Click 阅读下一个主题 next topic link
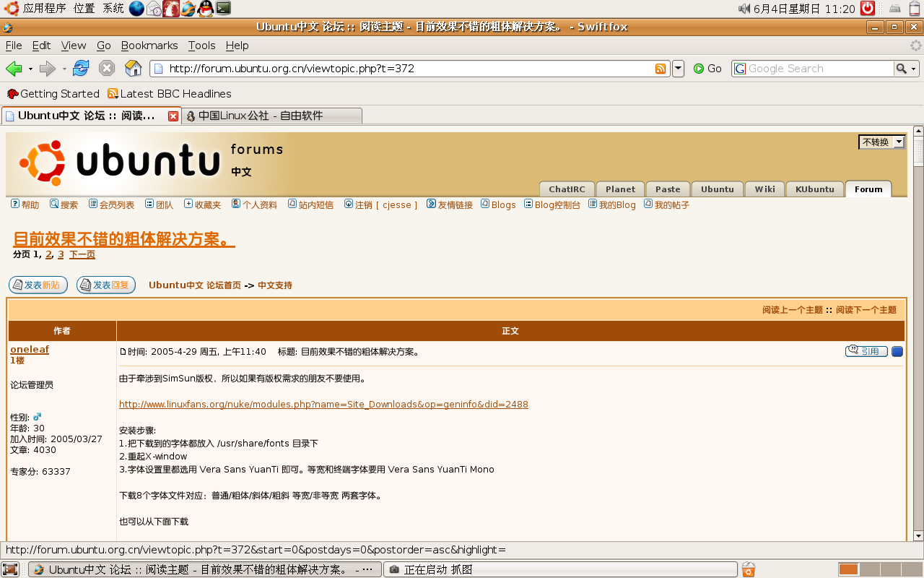 [866, 310]
